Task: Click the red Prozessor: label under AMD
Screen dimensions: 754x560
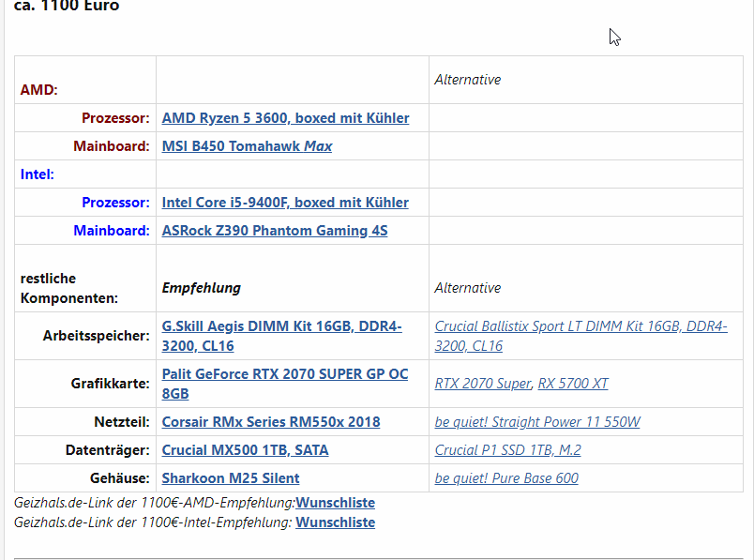Action: (x=115, y=118)
